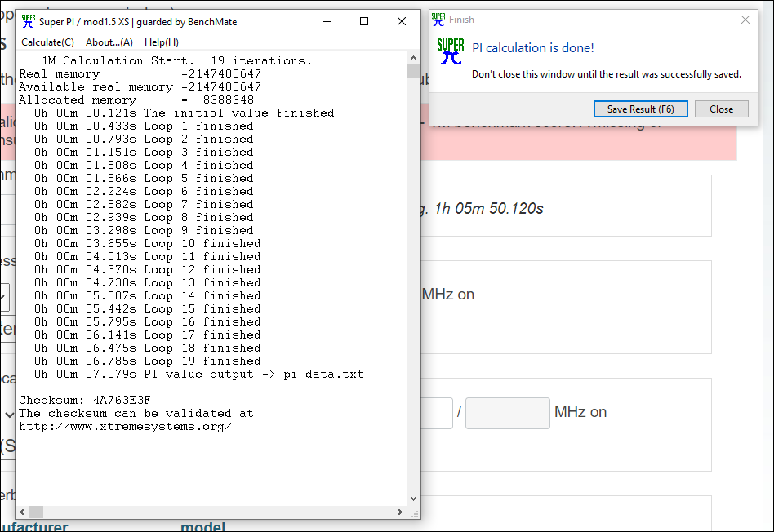Click vertical scrollbar down arrow in Super PI
774x532 pixels.
tap(414, 499)
